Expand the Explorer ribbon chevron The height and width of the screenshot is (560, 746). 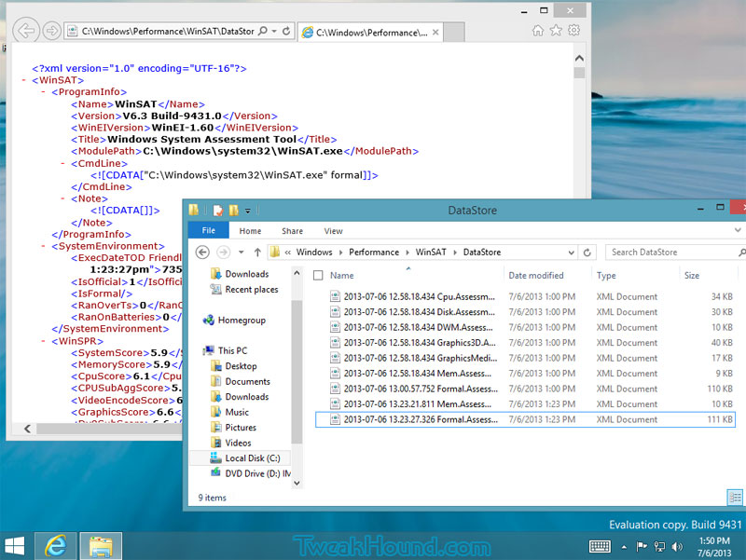tap(738, 230)
